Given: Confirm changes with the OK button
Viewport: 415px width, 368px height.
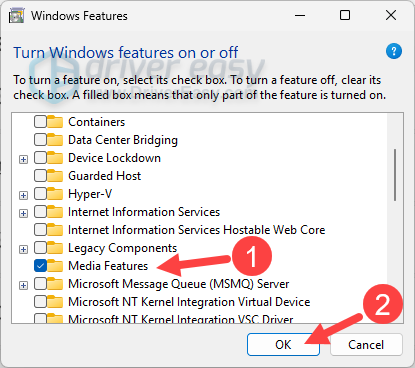Looking at the screenshot, I should (x=283, y=345).
